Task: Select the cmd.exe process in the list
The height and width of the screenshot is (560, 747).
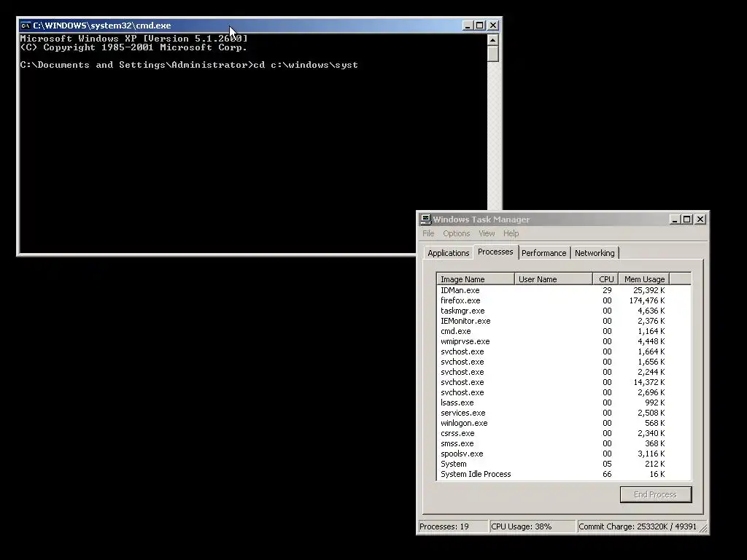Action: click(x=564, y=331)
